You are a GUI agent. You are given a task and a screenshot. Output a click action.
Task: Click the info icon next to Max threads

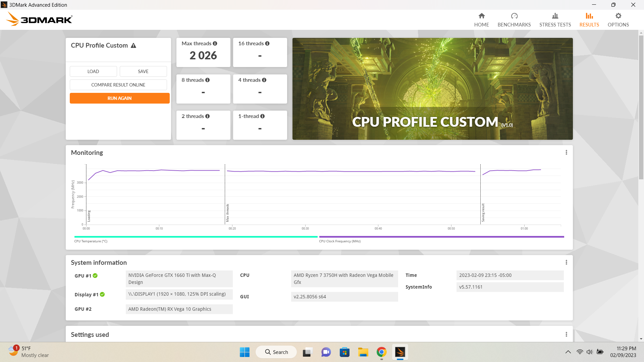tap(215, 44)
